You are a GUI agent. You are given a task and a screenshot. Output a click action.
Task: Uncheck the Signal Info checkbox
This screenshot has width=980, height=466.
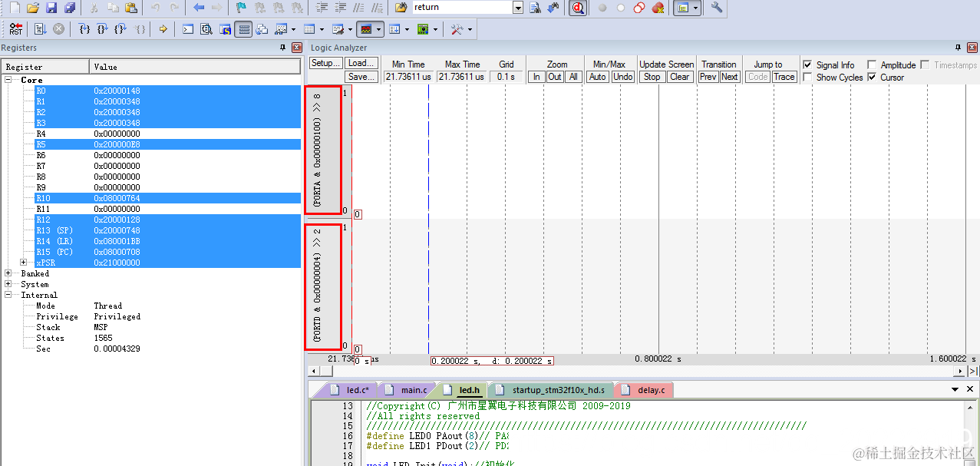point(807,65)
